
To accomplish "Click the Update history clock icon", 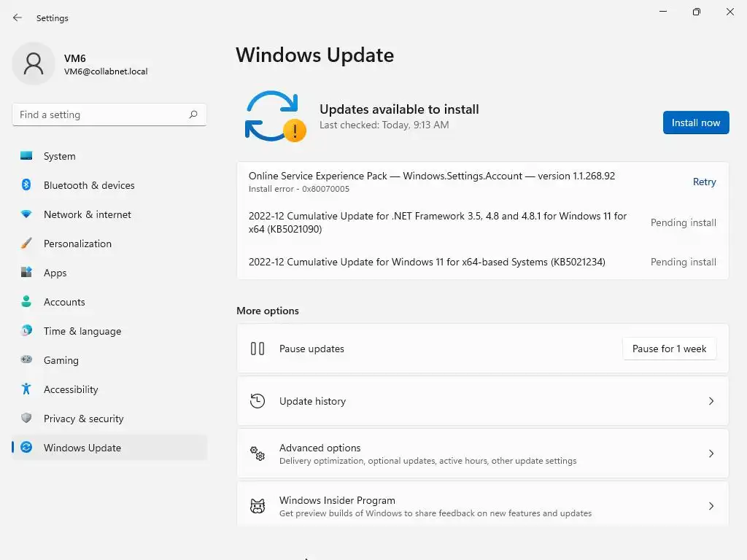I will [x=258, y=401].
